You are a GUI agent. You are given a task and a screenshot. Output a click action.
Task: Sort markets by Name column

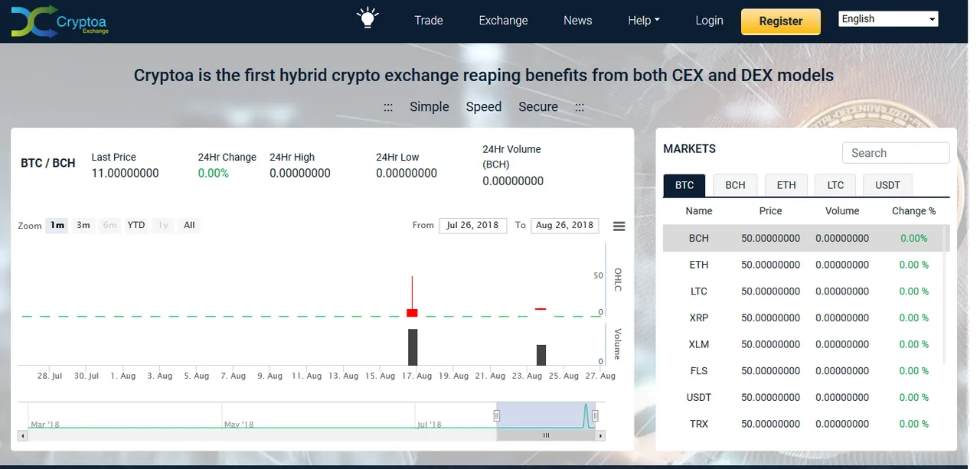pos(699,211)
